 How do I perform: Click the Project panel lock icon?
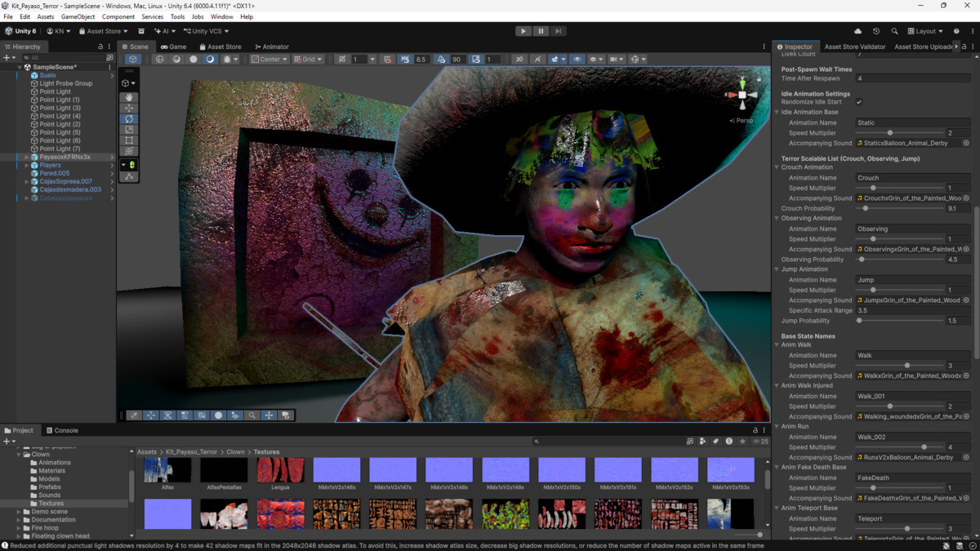pyautogui.click(x=755, y=430)
